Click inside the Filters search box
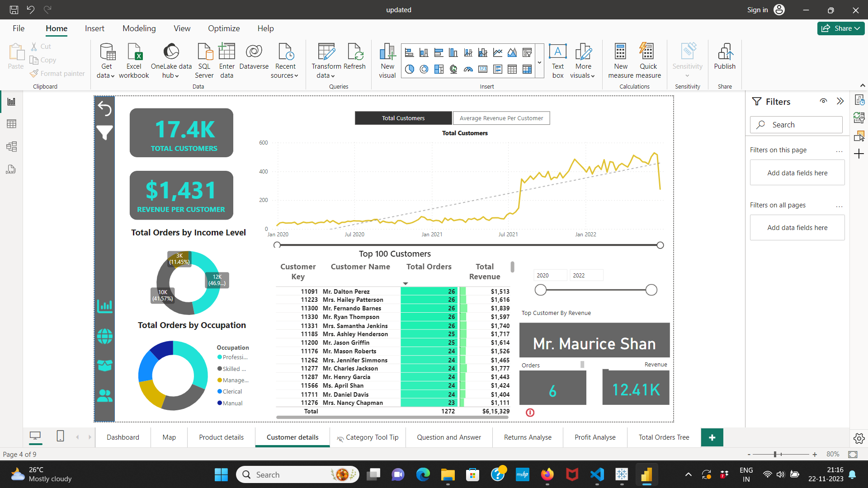 (800, 124)
